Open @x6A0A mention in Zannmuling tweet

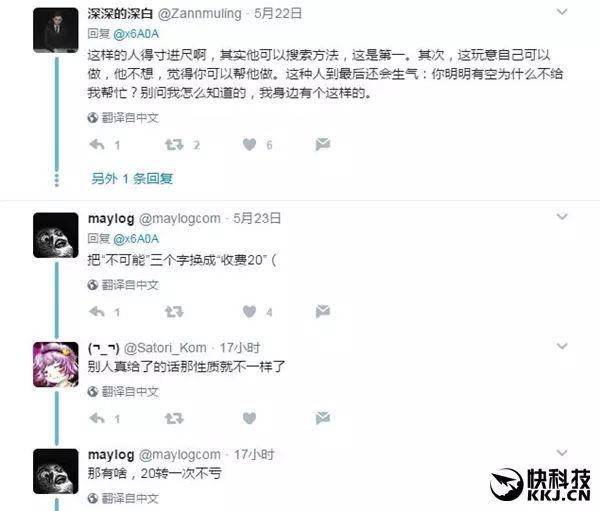136,34
